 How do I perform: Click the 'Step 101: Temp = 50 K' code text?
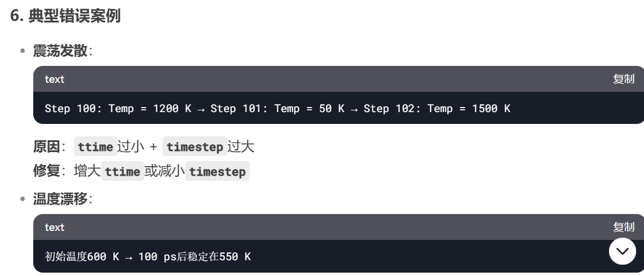[277, 108]
